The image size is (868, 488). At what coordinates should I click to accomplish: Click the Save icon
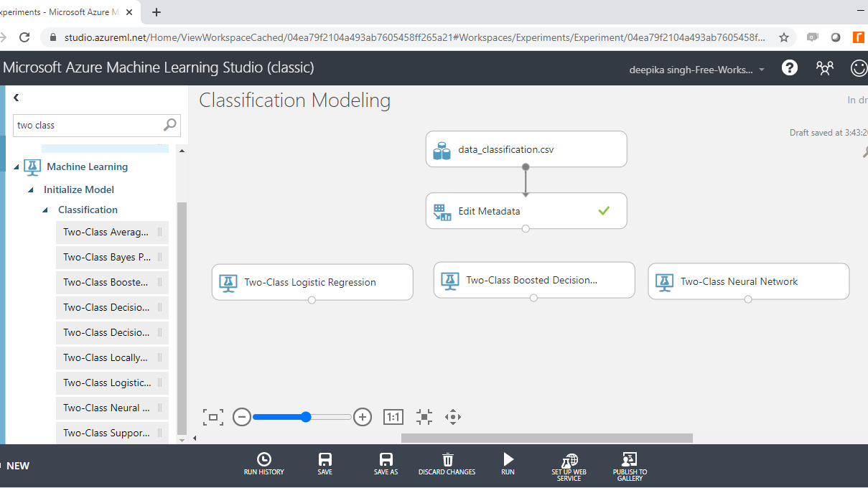(x=325, y=459)
